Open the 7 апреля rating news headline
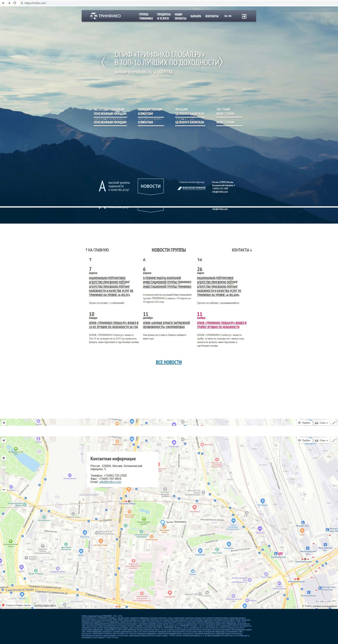Image resolution: width=338 pixels, height=644 pixels. [x=111, y=286]
